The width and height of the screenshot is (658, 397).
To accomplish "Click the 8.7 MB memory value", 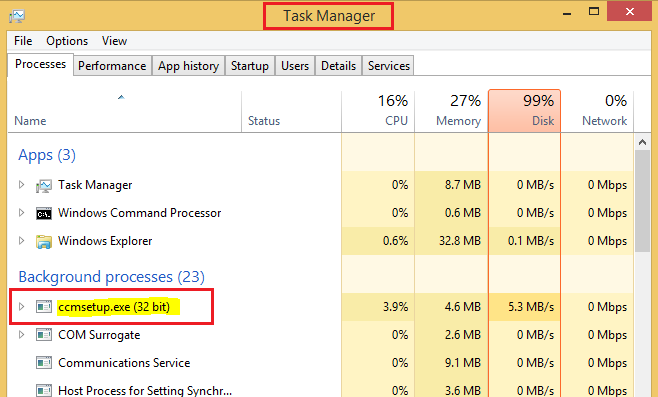I will pyautogui.click(x=463, y=185).
